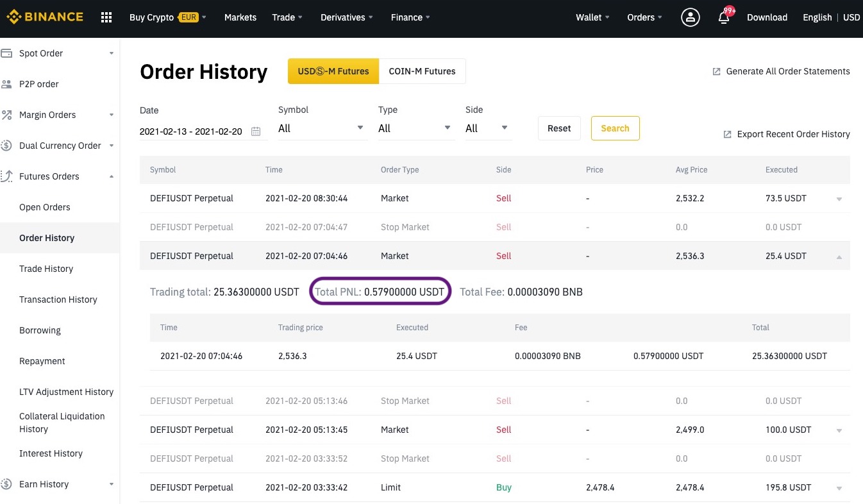Expand the Earn History sidebar section
Screen dimensions: 863x504
click(112, 484)
